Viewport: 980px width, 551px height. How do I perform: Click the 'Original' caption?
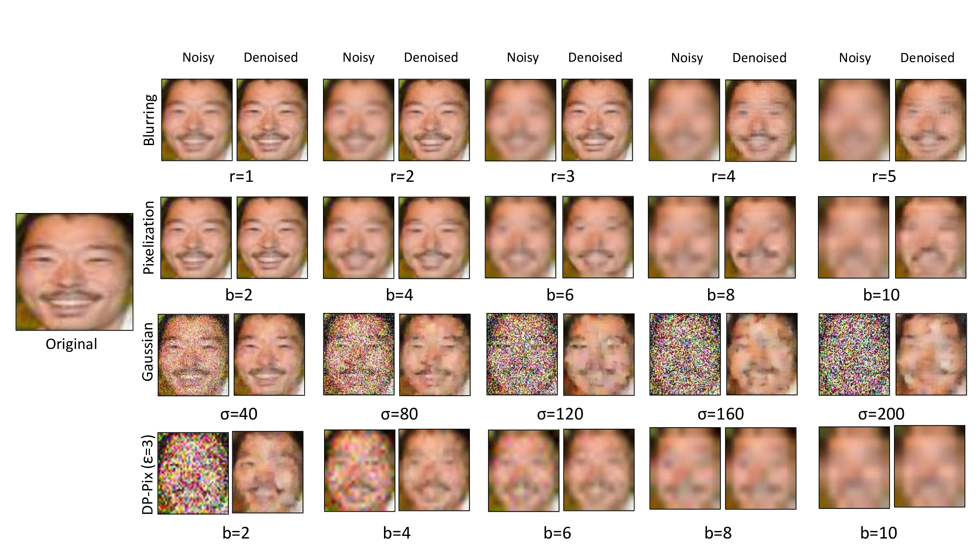tap(72, 345)
